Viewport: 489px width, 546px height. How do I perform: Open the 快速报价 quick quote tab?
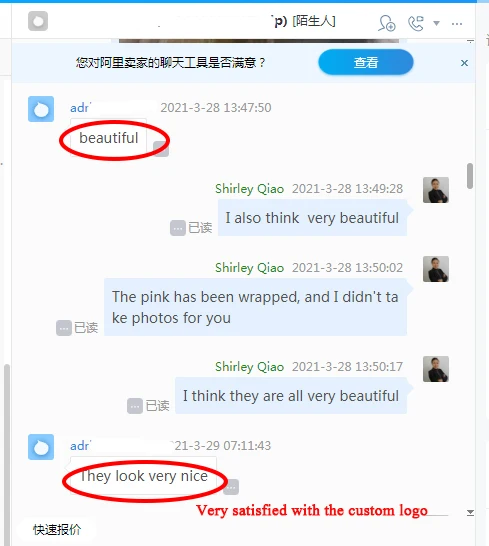[x=57, y=530]
